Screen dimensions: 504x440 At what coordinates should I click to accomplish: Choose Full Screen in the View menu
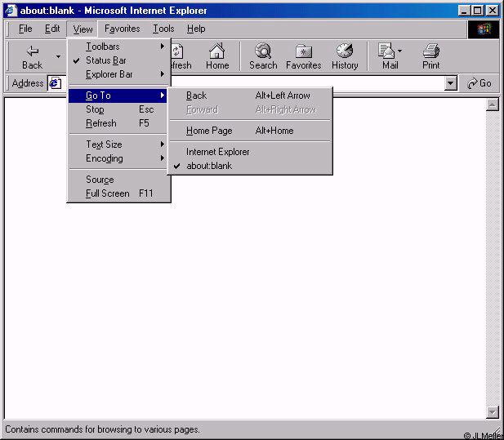pyautogui.click(x=108, y=193)
